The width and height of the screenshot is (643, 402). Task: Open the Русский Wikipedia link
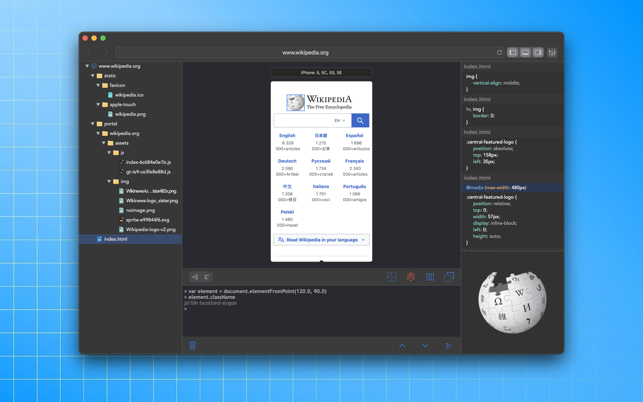(x=321, y=161)
